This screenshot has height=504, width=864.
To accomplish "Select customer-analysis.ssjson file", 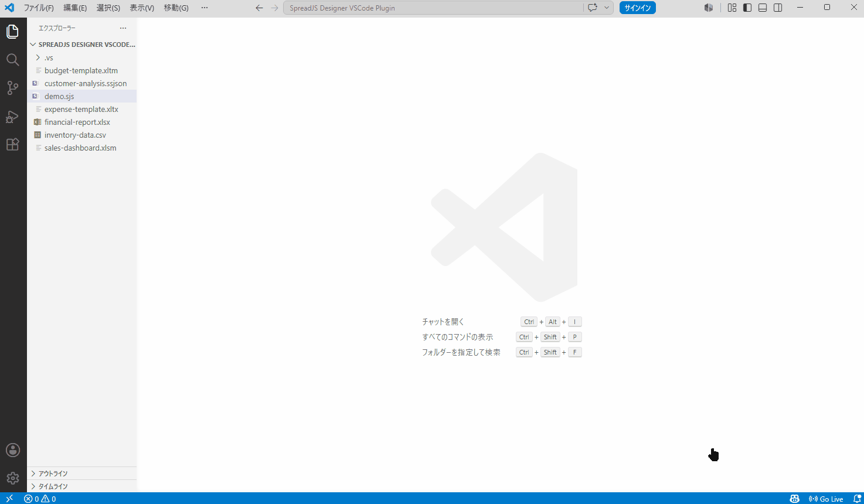I will (x=82, y=83).
